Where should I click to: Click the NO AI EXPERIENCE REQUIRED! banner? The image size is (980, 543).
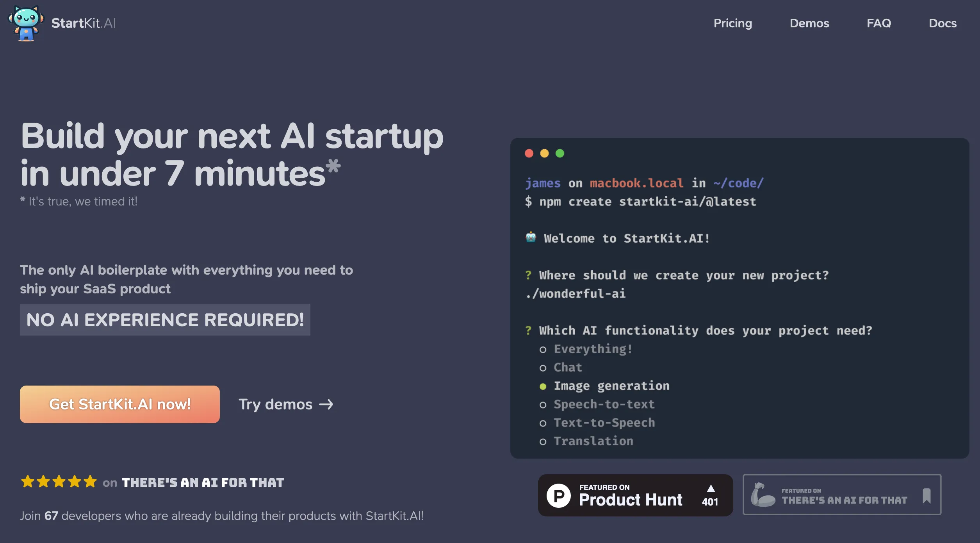point(165,320)
